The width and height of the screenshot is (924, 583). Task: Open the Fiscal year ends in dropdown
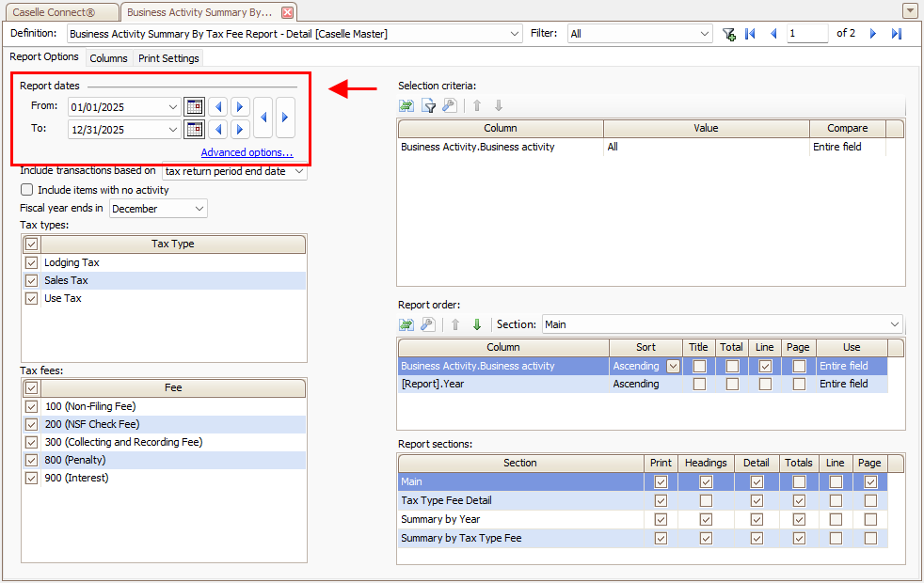pyautogui.click(x=199, y=209)
